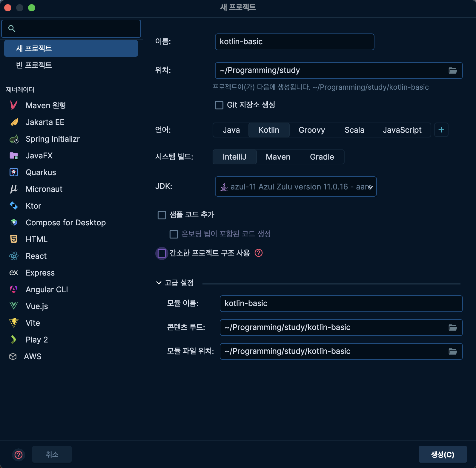Select the Micronaut label
The width and height of the screenshot is (476, 468).
pyautogui.click(x=44, y=189)
